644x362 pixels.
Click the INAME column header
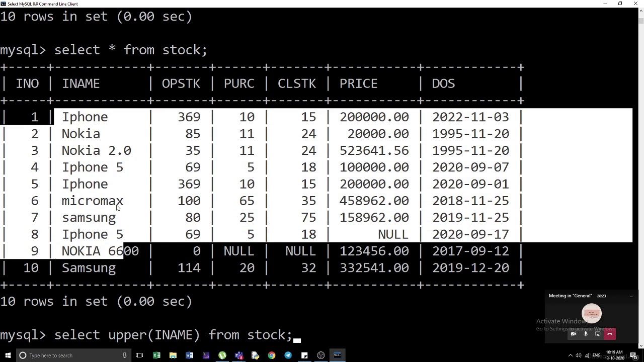point(80,83)
